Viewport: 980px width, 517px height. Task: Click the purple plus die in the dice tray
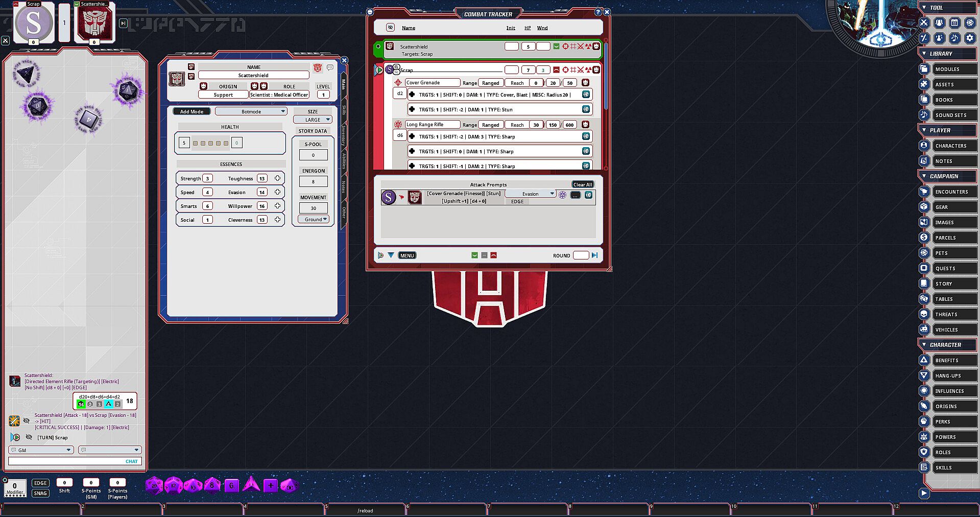[x=270, y=485]
